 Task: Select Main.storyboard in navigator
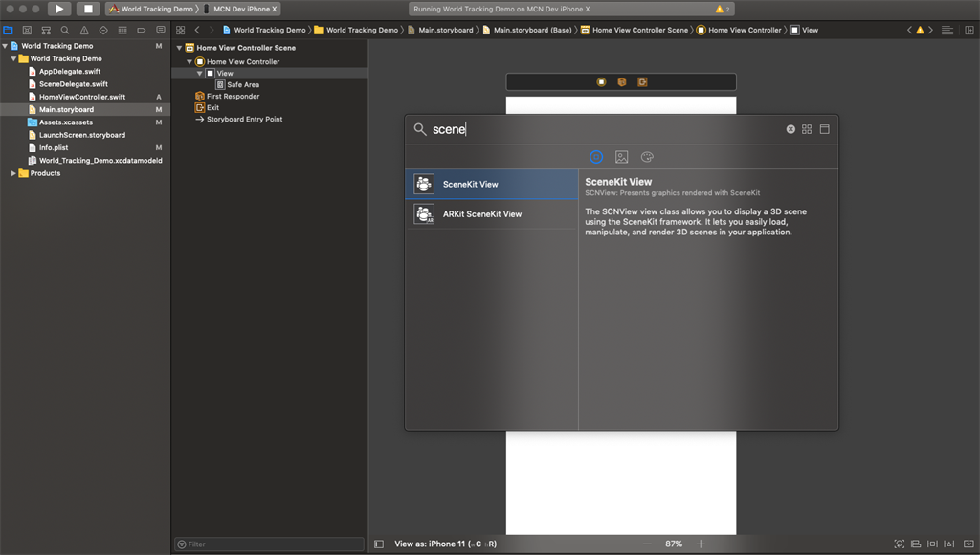pyautogui.click(x=66, y=109)
